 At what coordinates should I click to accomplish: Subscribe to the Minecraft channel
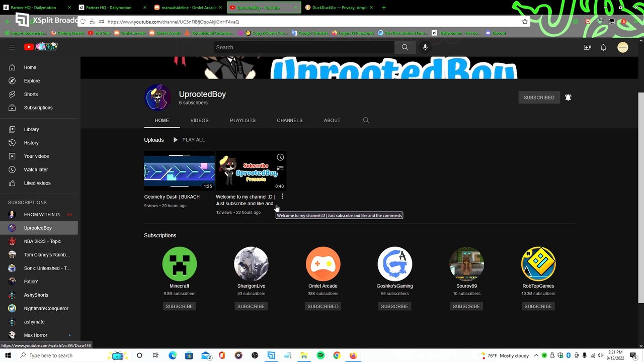click(179, 306)
